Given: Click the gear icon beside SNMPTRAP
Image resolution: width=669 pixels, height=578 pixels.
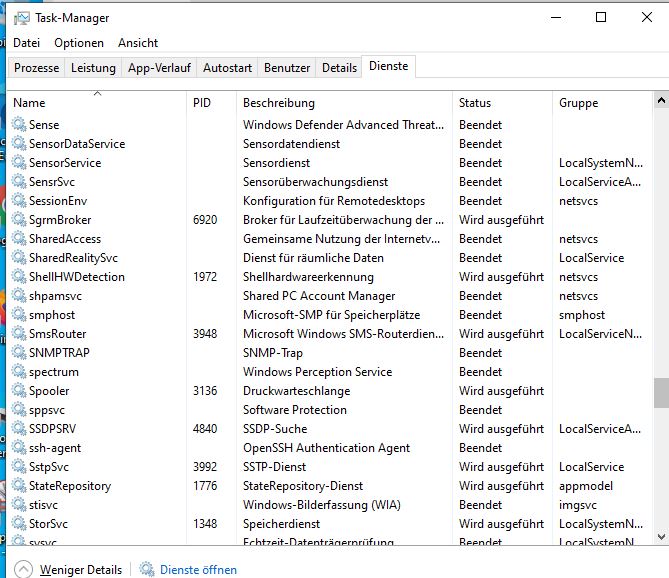Looking at the screenshot, I should pyautogui.click(x=19, y=352).
